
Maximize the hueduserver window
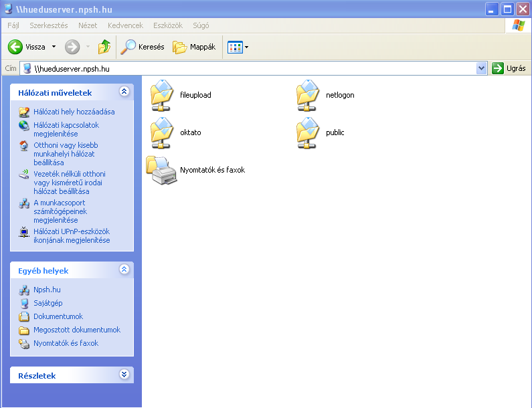pos(507,9)
